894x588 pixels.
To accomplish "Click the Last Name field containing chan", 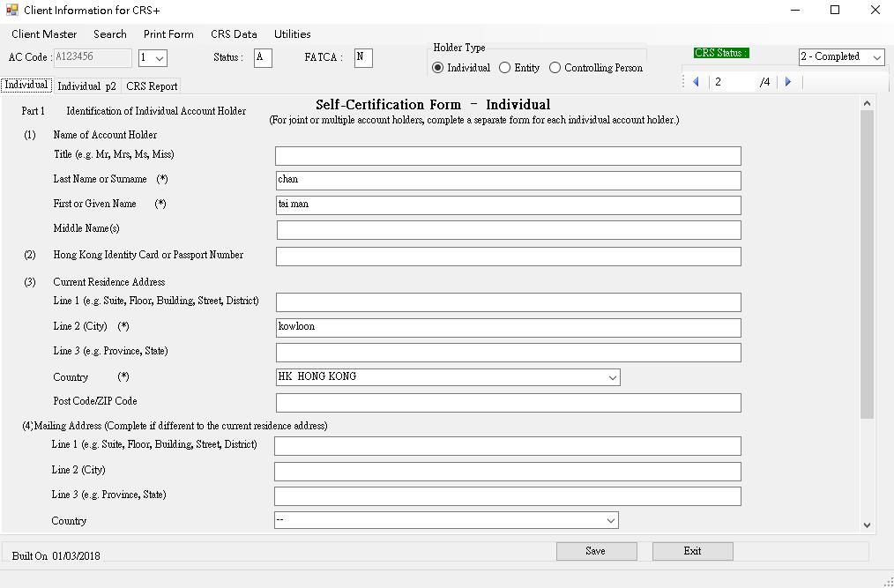I will coord(508,180).
